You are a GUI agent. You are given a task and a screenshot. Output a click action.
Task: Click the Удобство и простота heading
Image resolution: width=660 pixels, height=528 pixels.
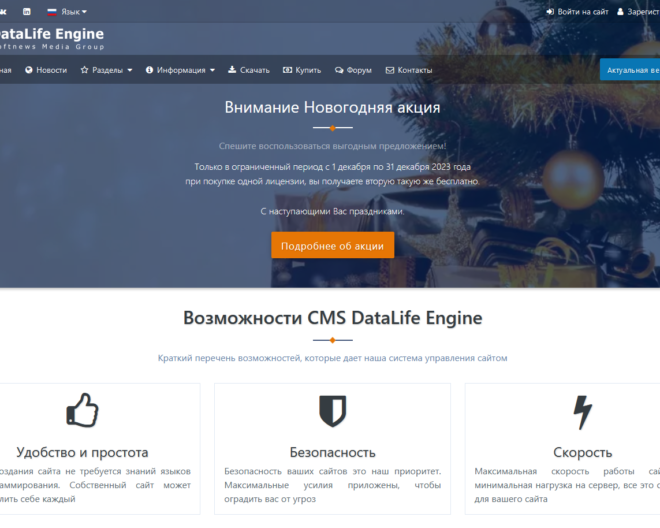[x=82, y=452]
